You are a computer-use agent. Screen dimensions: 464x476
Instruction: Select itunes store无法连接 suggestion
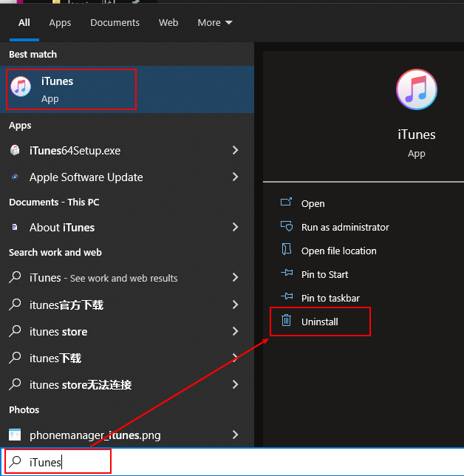127,384
